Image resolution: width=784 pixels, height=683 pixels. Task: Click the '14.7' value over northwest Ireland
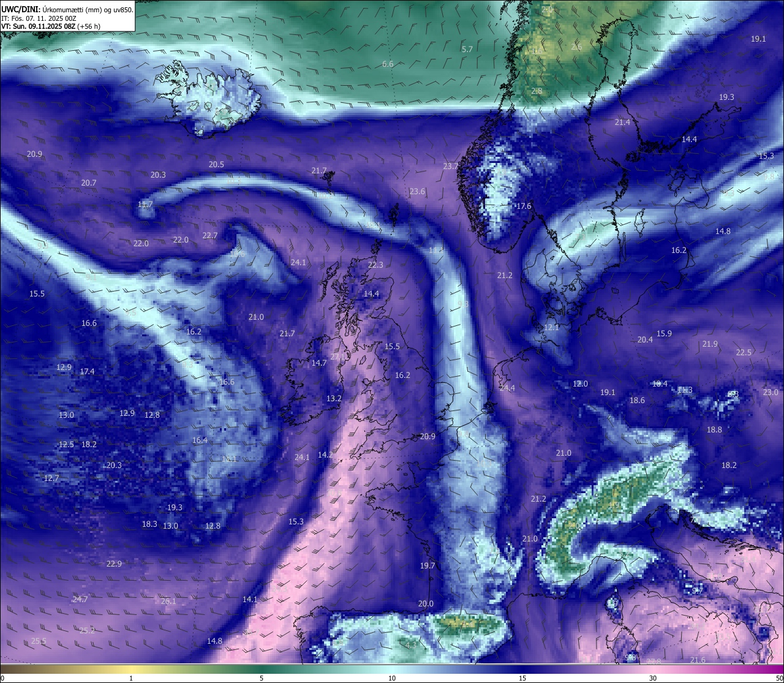click(x=318, y=363)
